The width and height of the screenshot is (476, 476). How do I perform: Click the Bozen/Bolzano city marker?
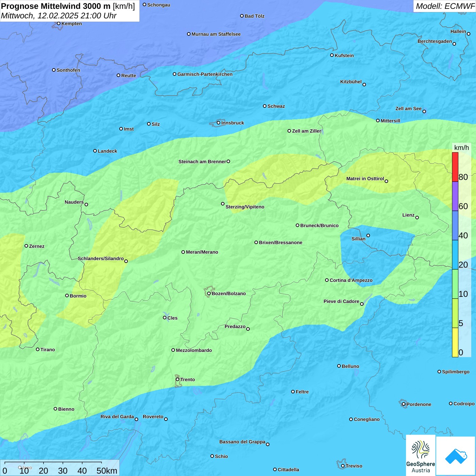[x=209, y=293]
